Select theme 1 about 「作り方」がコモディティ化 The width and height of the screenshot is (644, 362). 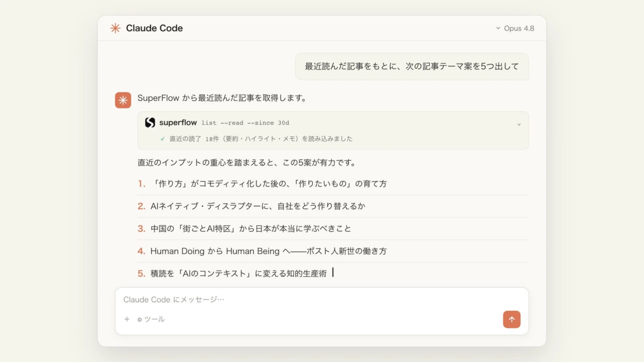point(262,183)
